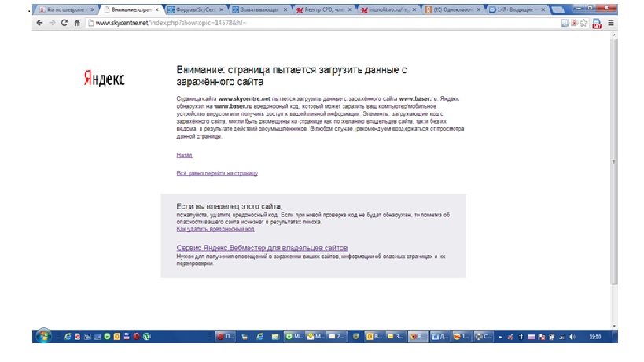This screenshot has width=644, height=362.
Task: Show hidden tray icons arrow
Action: 500,337
